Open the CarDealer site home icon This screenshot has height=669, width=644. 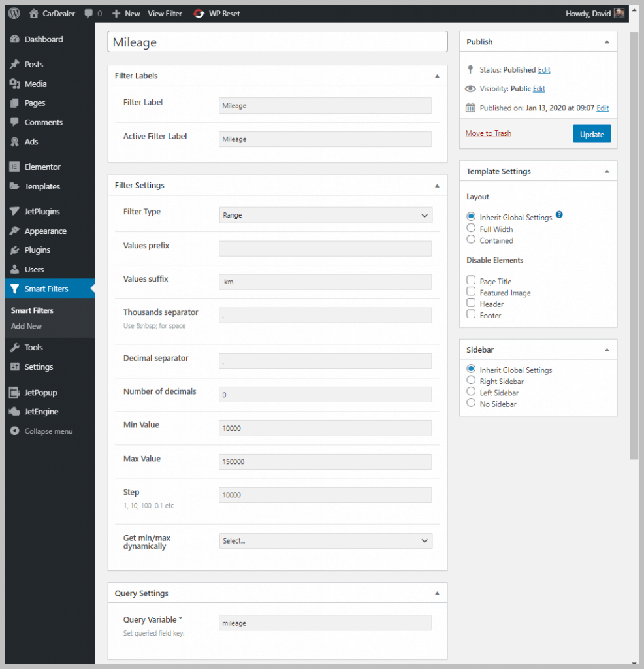click(34, 13)
